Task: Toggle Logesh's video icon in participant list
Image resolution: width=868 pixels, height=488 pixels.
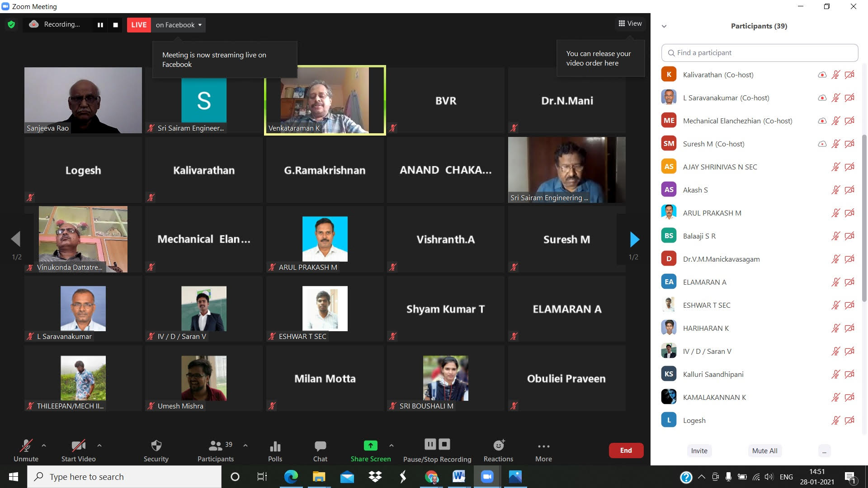Action: (849, 421)
